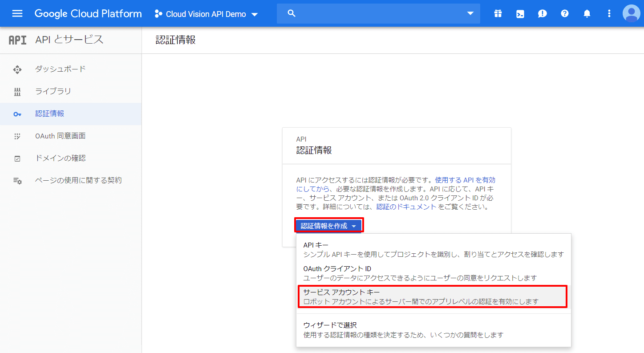Click the OAuth 同意画面 sidebar icon
Viewport: 644px width, 353px height.
point(17,136)
